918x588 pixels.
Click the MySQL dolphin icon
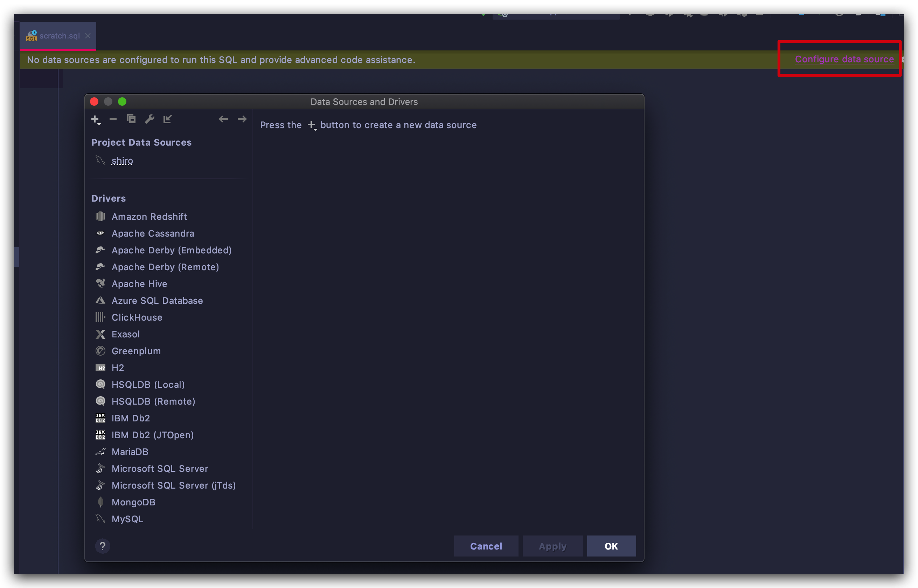(x=100, y=518)
